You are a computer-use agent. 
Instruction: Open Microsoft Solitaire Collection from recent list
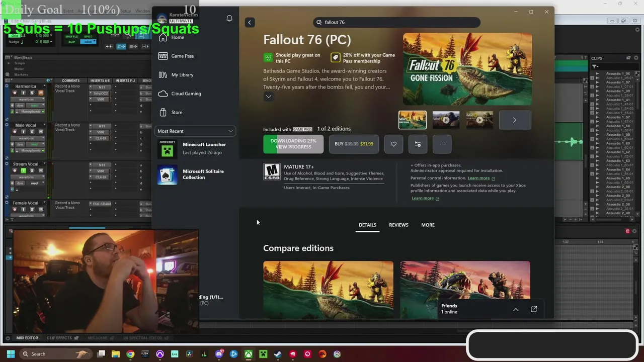pos(195,174)
